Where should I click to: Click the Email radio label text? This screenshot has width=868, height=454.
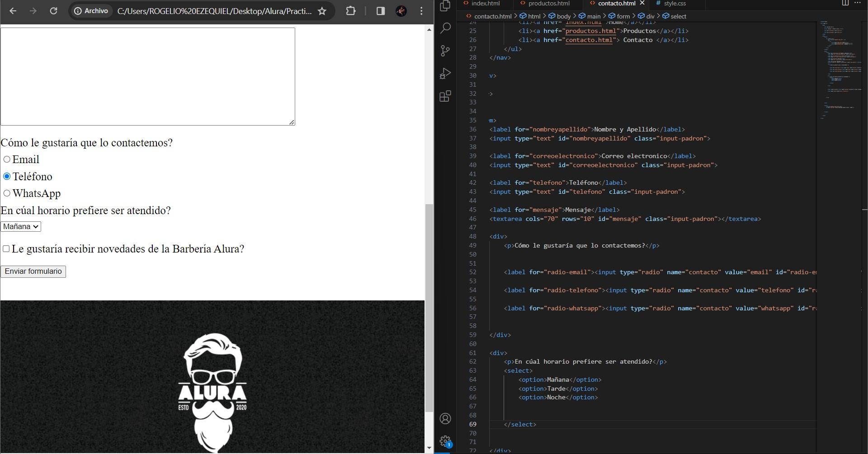26,159
